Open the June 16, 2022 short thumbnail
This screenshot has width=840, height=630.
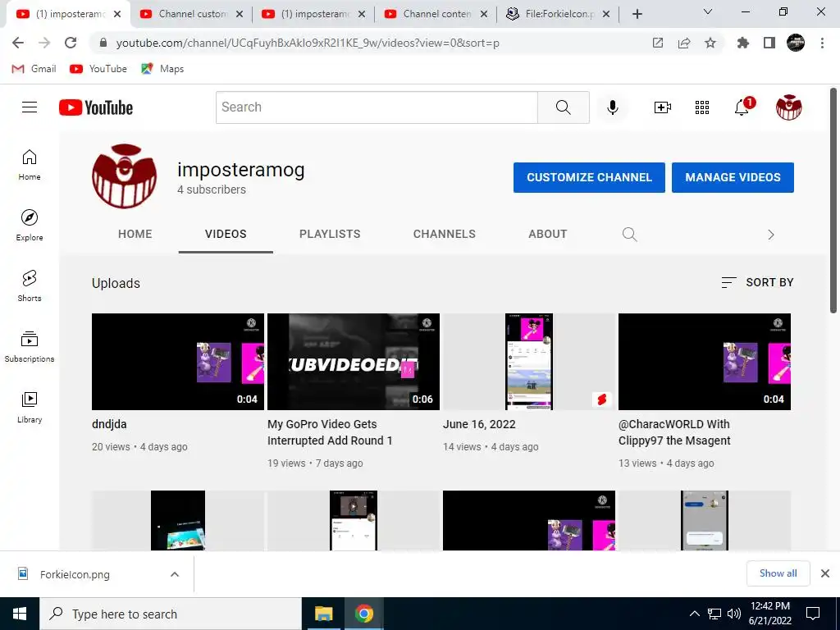529,362
